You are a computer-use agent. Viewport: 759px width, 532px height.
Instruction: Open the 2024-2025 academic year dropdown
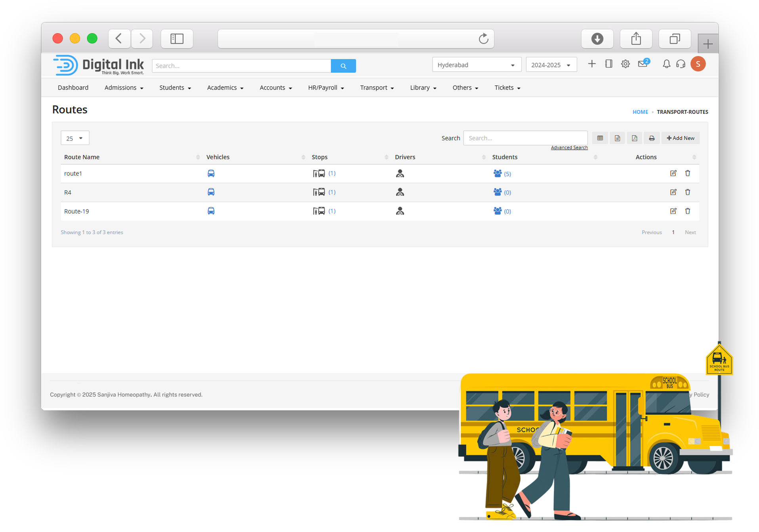551,65
